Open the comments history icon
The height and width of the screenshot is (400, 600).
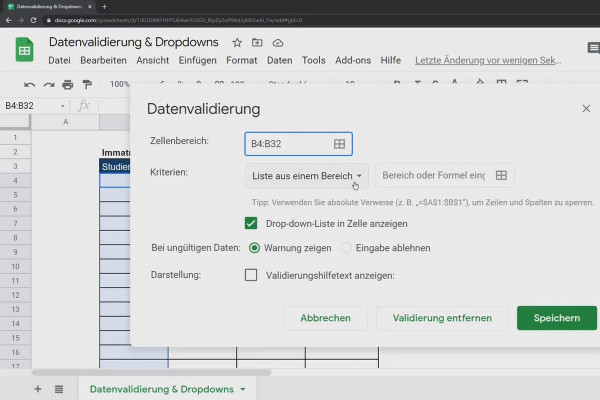[593, 48]
